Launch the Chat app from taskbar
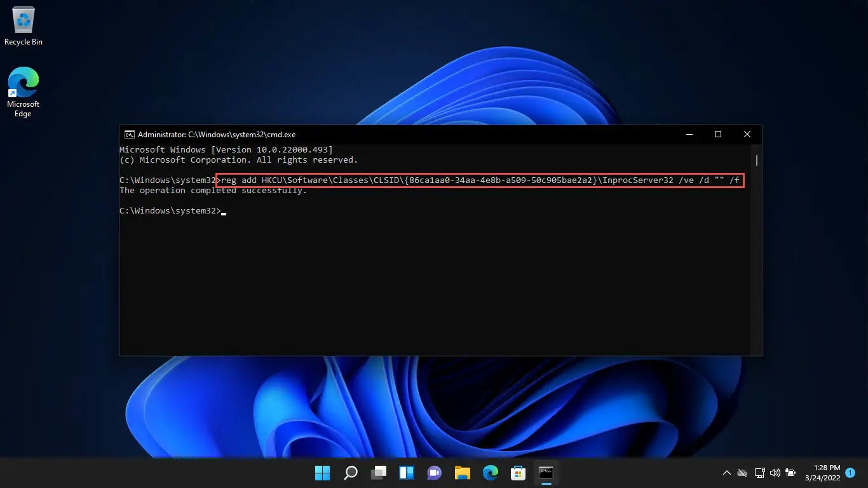 pos(435,473)
